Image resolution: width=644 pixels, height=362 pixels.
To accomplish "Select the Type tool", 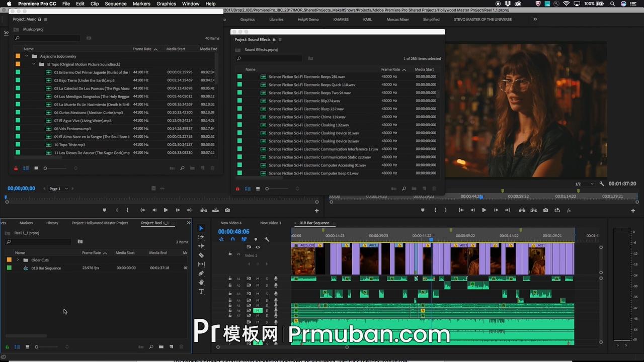I will 201,292.
